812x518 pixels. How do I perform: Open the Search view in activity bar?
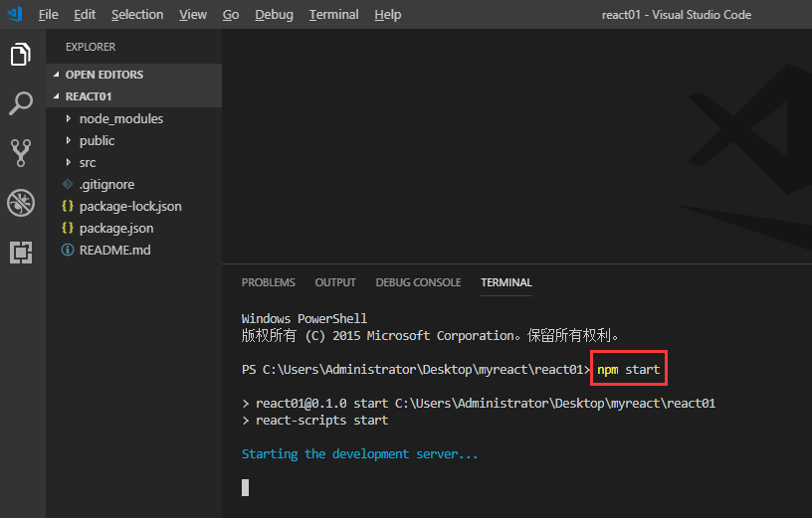[21, 103]
